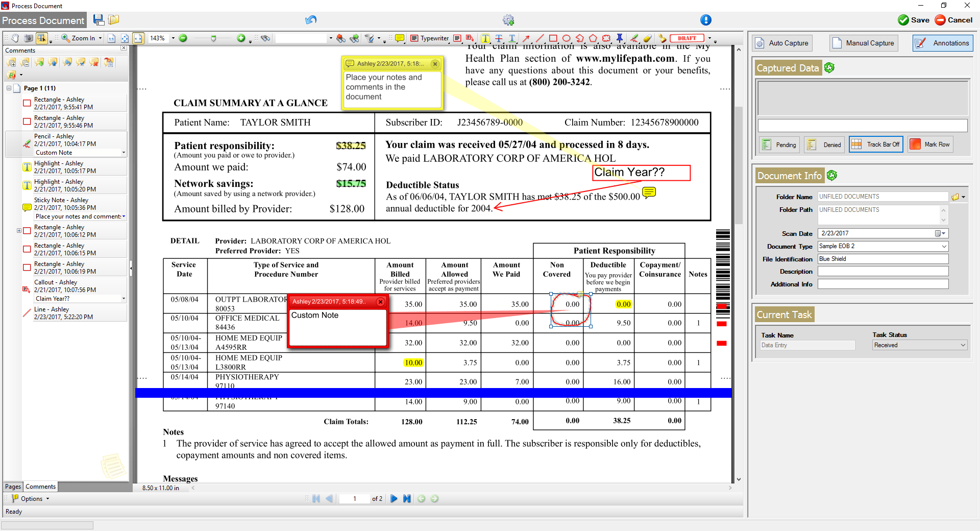Select the Sticky Note comment tool

point(399,38)
